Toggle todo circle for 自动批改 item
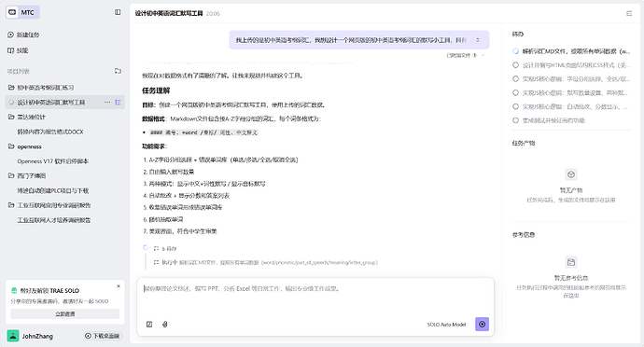644x347 pixels. 515,106
